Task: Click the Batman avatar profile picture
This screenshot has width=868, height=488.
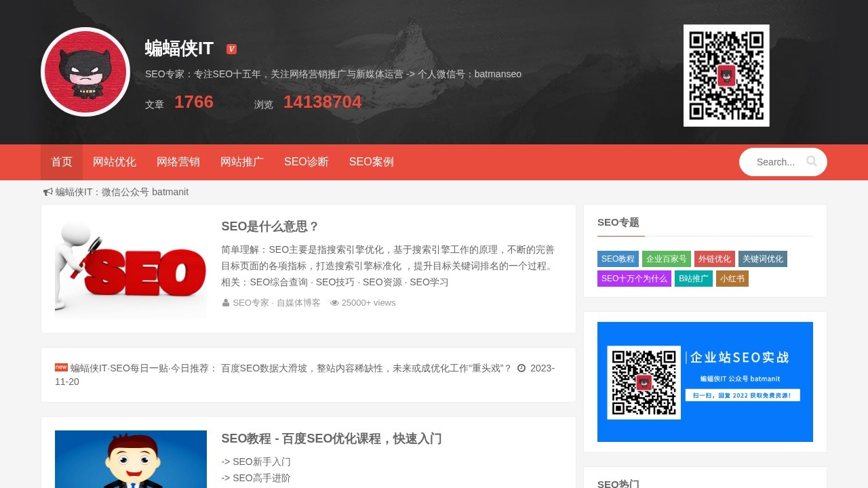Action: pos(85,72)
